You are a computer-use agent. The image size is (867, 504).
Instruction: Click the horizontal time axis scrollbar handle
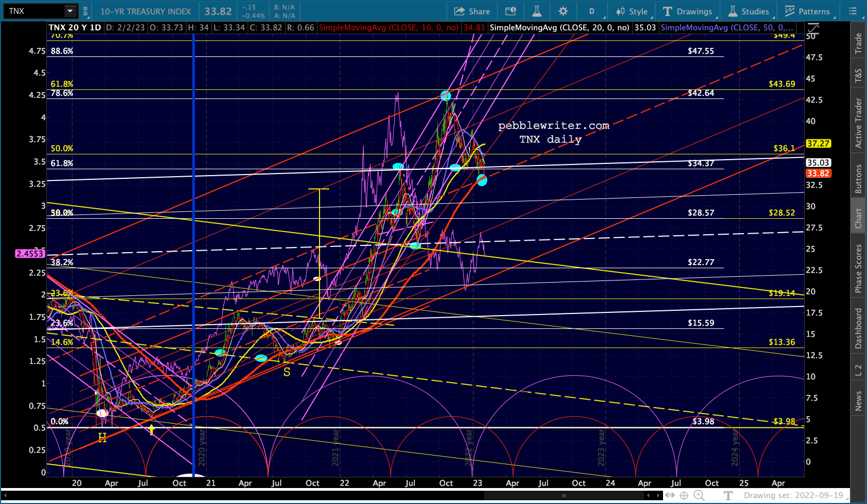(x=563, y=495)
